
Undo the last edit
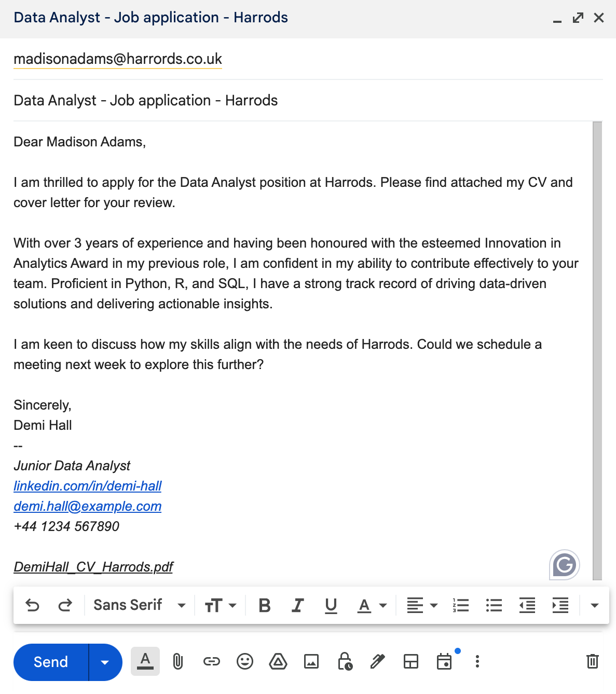click(33, 605)
